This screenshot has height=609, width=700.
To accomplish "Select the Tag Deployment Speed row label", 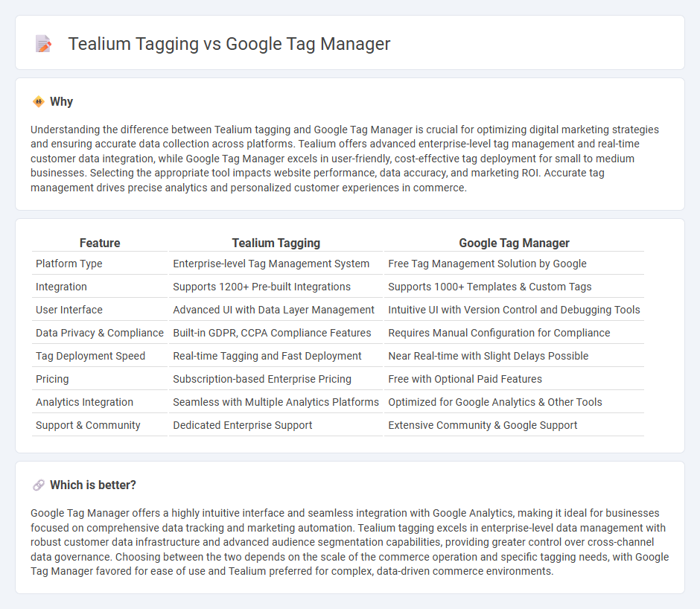I will (91, 356).
